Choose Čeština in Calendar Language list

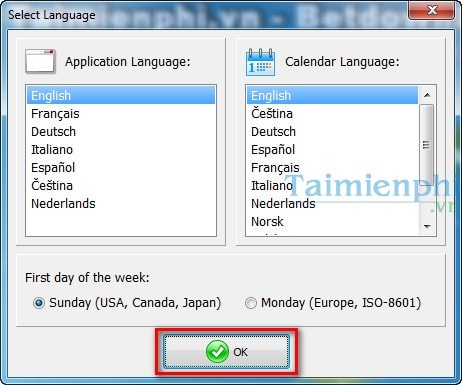pyautogui.click(x=332, y=114)
